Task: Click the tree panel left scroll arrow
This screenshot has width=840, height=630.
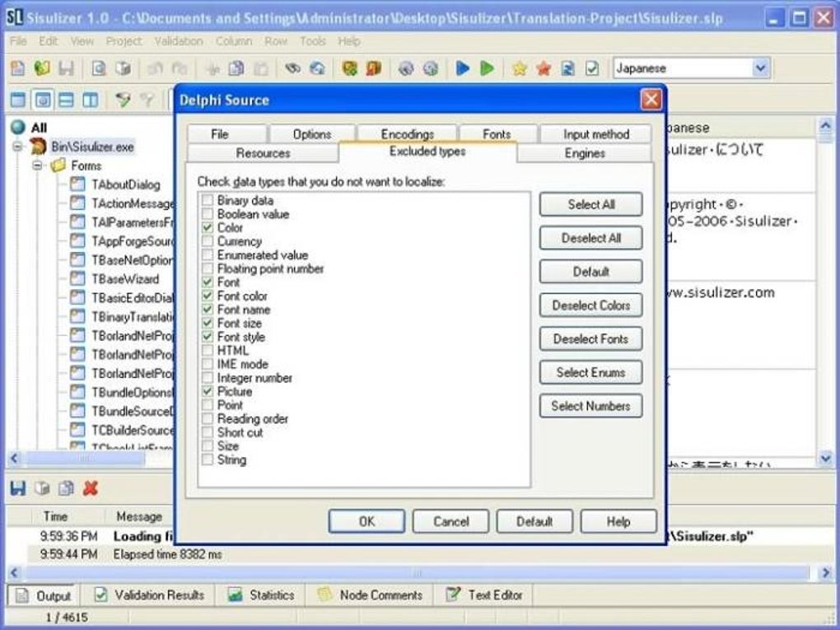Action: [x=15, y=458]
